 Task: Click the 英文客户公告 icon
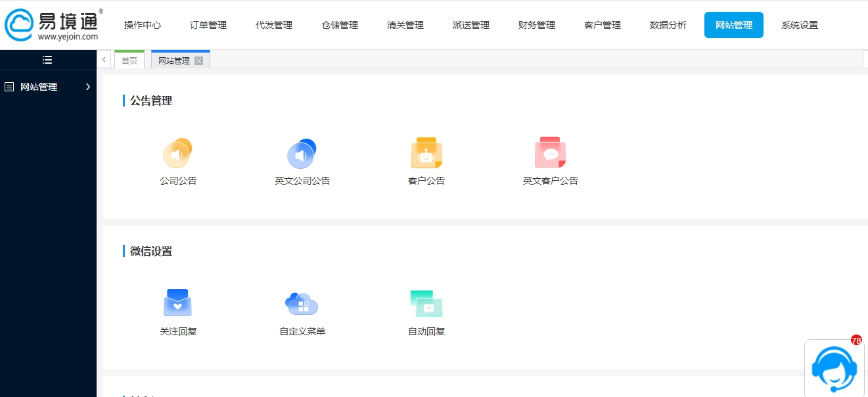click(x=550, y=152)
